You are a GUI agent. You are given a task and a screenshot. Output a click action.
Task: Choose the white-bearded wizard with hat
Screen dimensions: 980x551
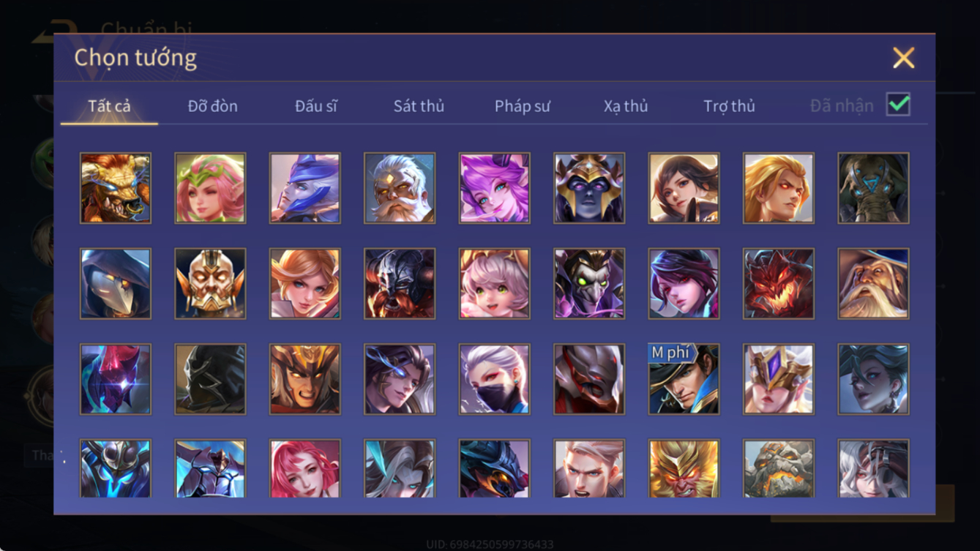pos(874,283)
